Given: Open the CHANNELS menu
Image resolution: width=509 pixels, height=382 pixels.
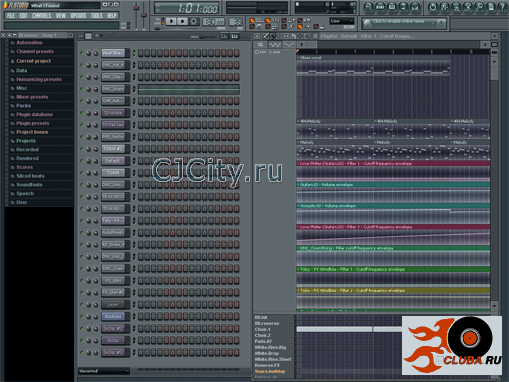Looking at the screenshot, I should pos(42,16).
